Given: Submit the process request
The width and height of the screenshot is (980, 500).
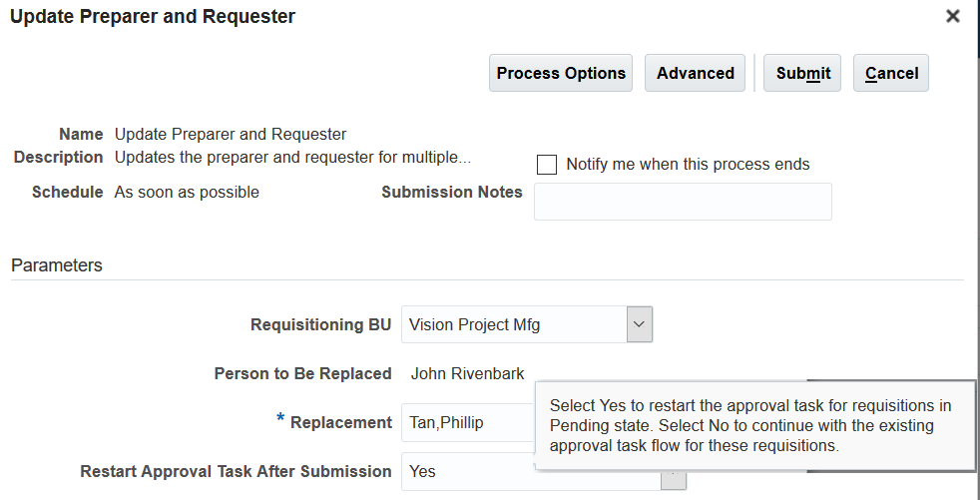Looking at the screenshot, I should pos(802,73).
